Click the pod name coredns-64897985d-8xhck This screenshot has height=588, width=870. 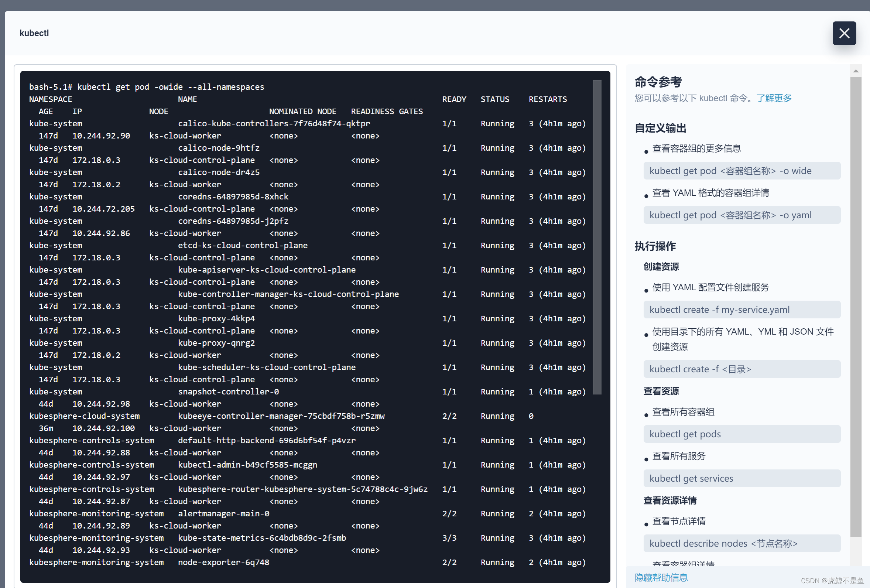click(x=233, y=196)
